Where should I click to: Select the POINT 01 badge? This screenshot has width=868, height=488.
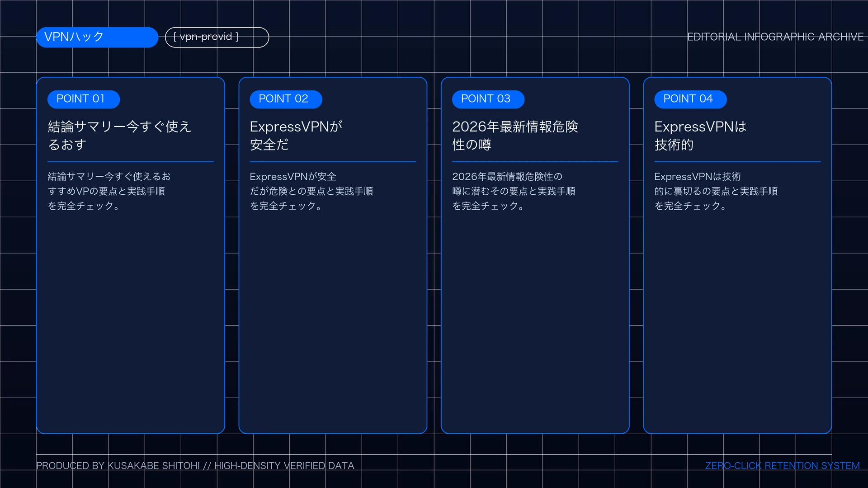click(x=84, y=99)
